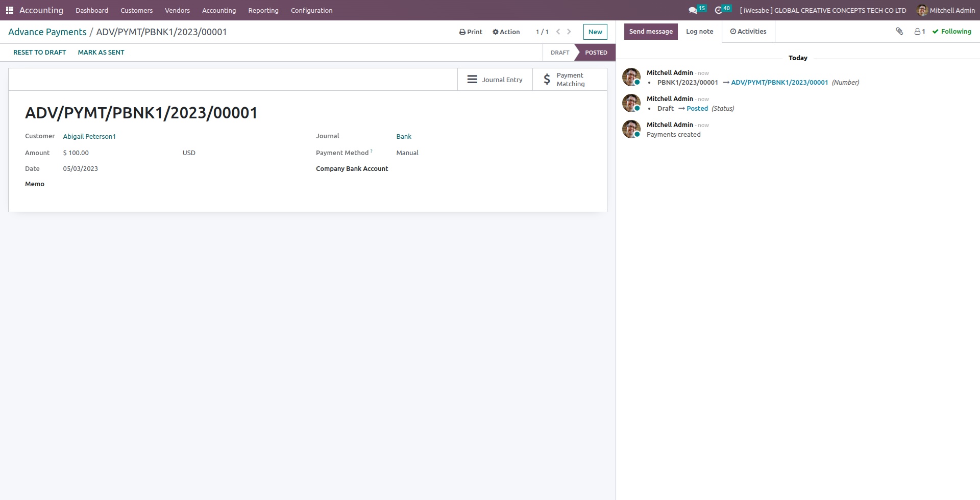
Task: Expand the Print dropdown
Action: (471, 32)
